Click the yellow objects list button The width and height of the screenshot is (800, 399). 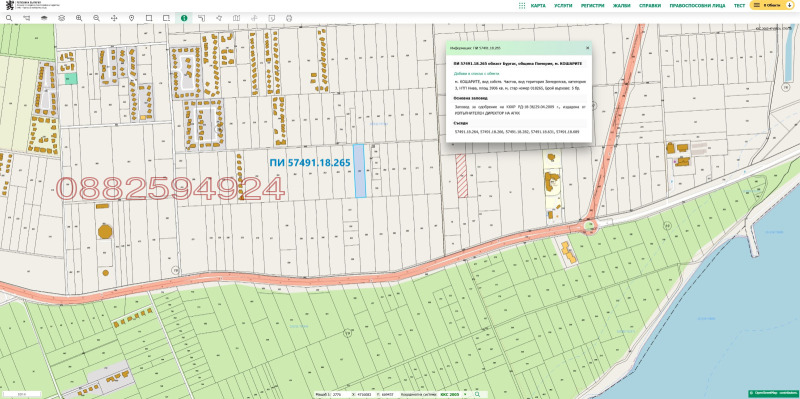pos(772,5)
